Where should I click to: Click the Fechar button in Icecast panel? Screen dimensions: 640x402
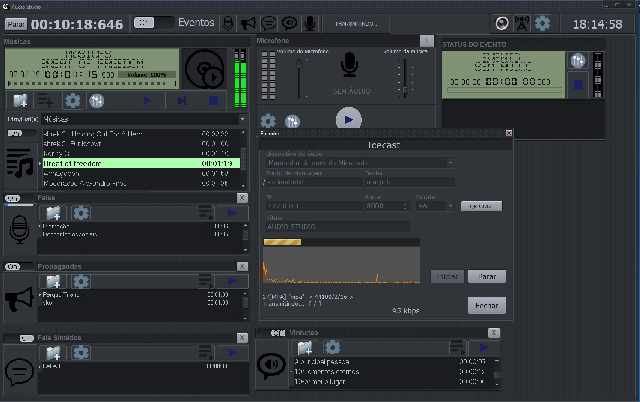[487, 305]
